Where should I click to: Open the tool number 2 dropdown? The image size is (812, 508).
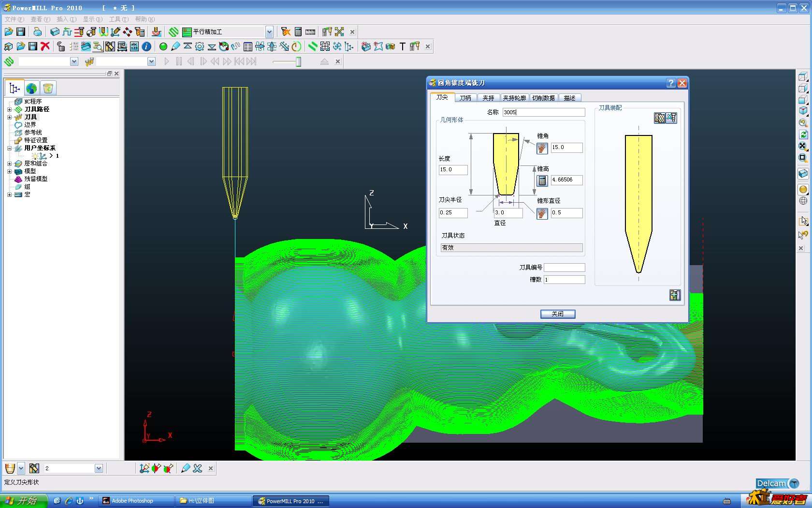pos(99,468)
